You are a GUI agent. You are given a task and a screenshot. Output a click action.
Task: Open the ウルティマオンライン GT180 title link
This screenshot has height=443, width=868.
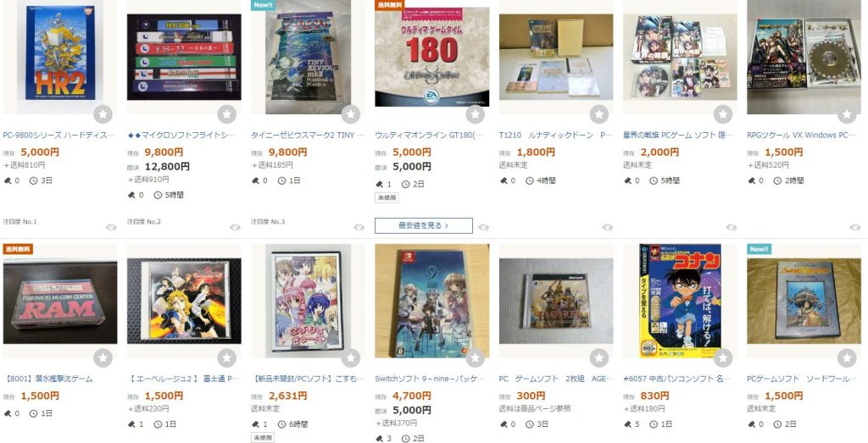pos(429,135)
